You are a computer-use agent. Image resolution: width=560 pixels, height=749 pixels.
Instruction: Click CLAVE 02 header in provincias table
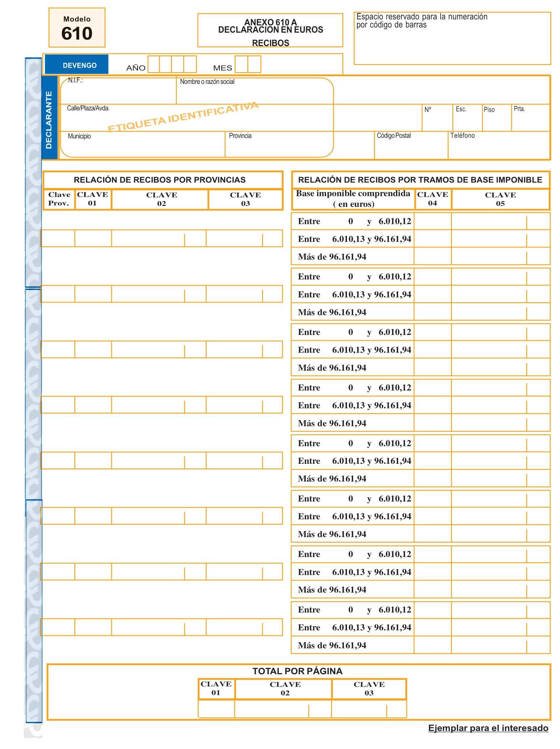pyautogui.click(x=160, y=199)
